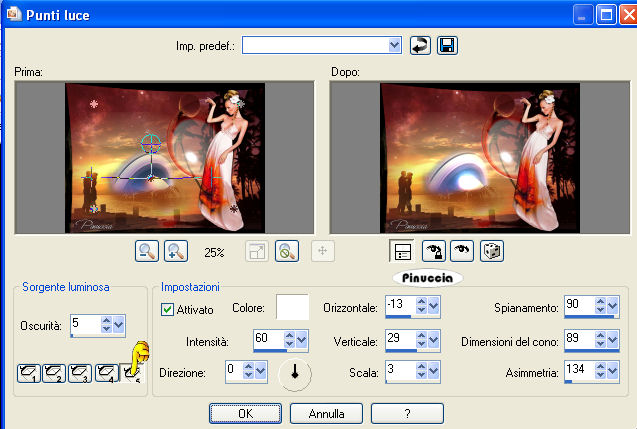Toggle auto proof lock eye icon
The image size is (637, 429).
click(x=433, y=251)
